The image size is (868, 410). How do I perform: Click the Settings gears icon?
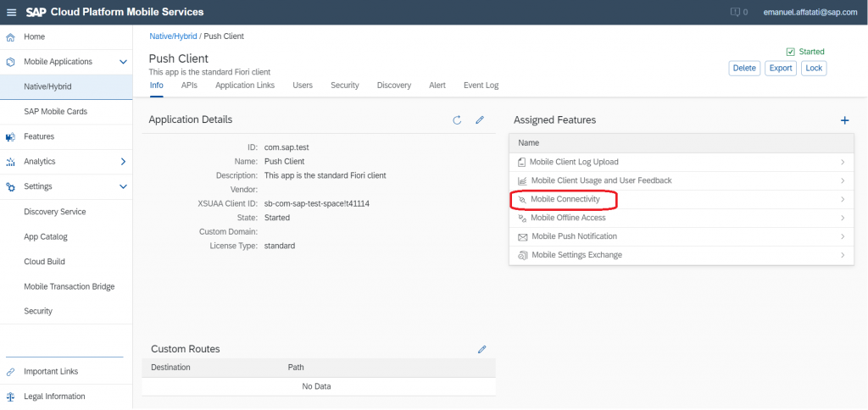pyautogui.click(x=10, y=187)
